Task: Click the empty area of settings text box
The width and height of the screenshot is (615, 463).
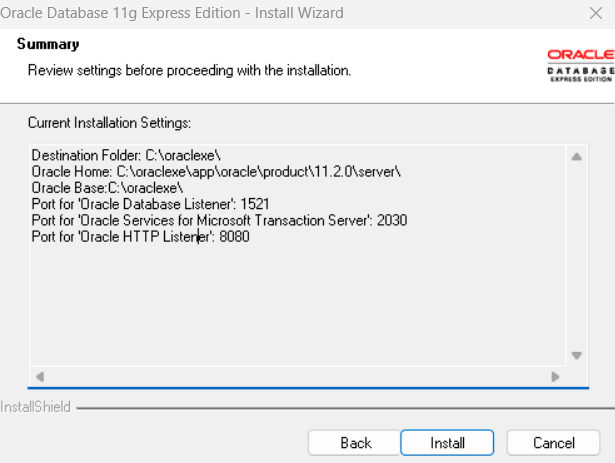Action: pyautogui.click(x=298, y=306)
